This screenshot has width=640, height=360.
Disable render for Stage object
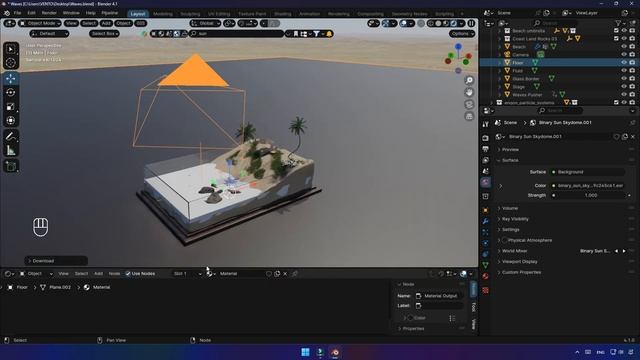coord(632,86)
